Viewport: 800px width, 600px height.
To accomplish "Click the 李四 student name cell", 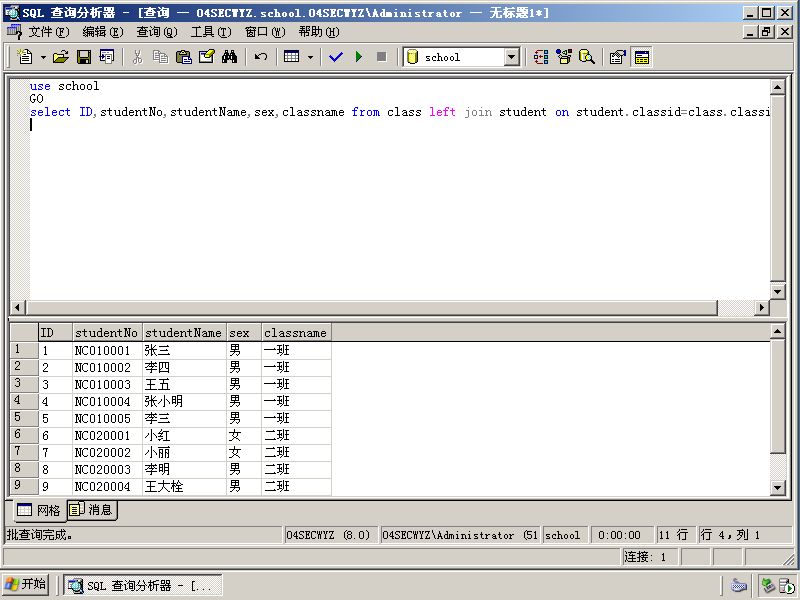I will point(184,367).
